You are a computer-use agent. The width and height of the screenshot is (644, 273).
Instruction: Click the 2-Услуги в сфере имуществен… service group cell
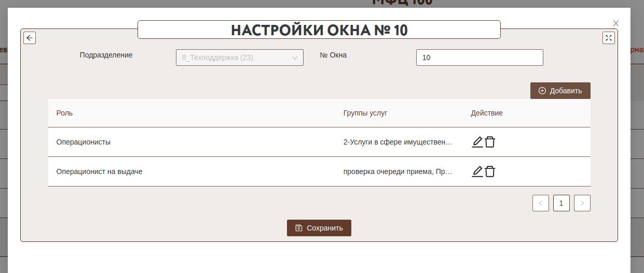pos(398,142)
